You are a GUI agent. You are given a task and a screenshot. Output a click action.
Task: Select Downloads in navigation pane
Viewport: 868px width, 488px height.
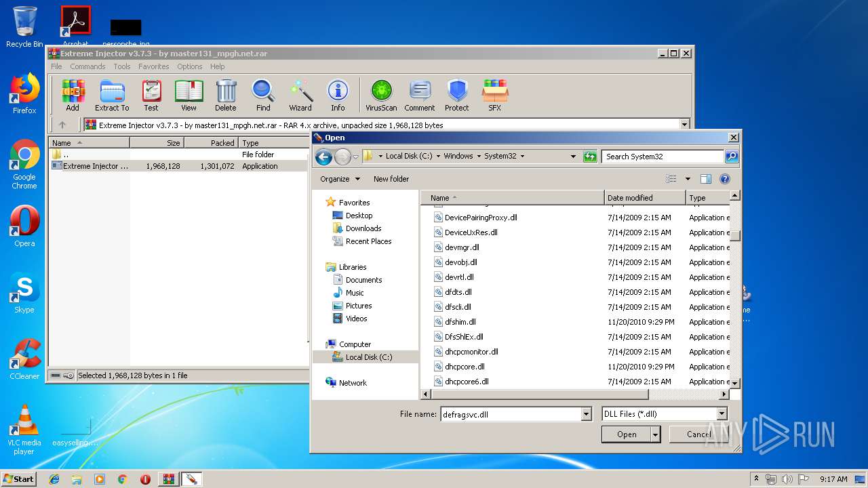363,228
